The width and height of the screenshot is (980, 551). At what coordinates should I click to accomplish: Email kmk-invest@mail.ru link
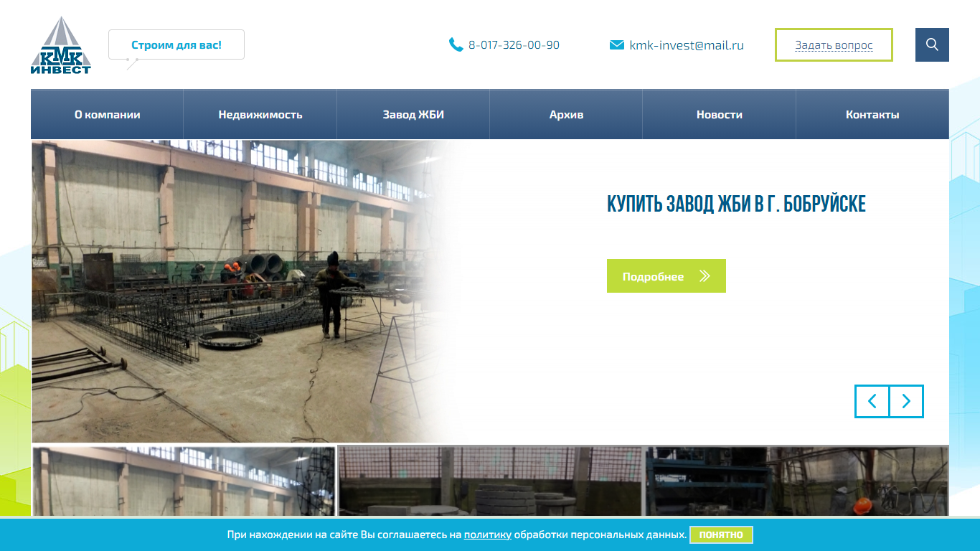click(687, 45)
